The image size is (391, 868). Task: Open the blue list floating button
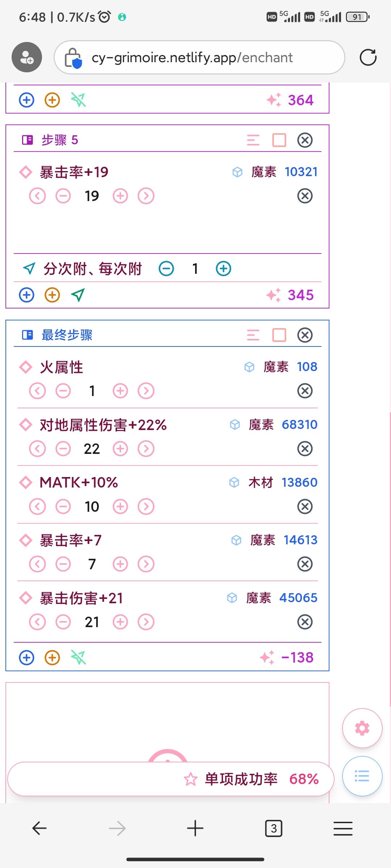(x=362, y=776)
